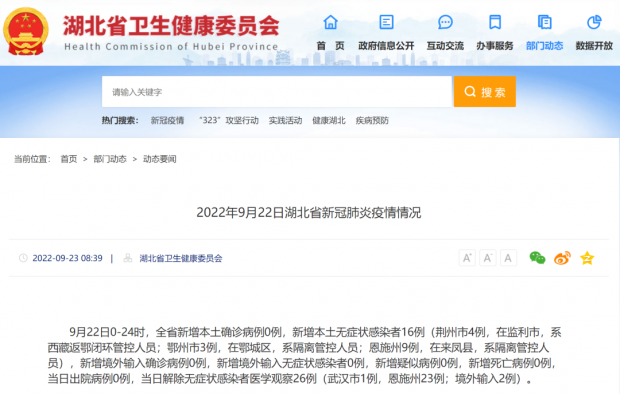This screenshot has height=394, width=620.
Task: Click the publish date 2022-09-23 08:39
Action: point(67,258)
